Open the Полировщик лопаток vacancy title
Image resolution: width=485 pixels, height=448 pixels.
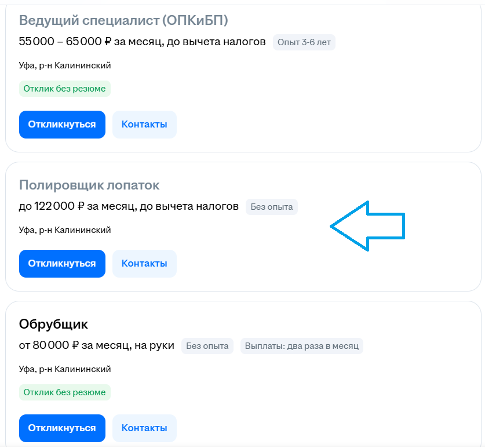point(89,185)
